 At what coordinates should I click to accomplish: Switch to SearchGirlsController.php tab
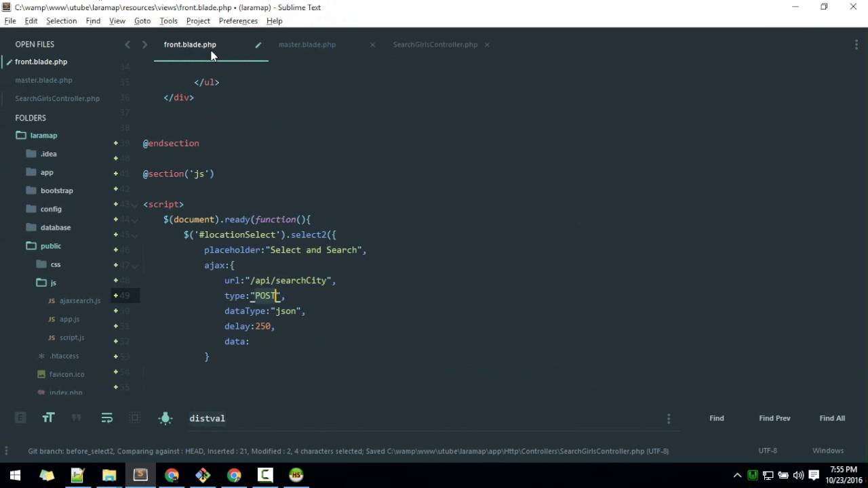click(435, 45)
